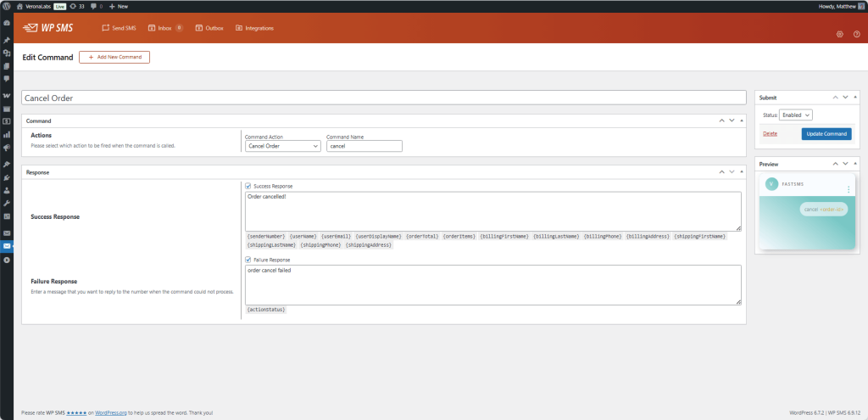Open WP SMS settings gear icon
Screen dimensions: 868x420
point(839,35)
